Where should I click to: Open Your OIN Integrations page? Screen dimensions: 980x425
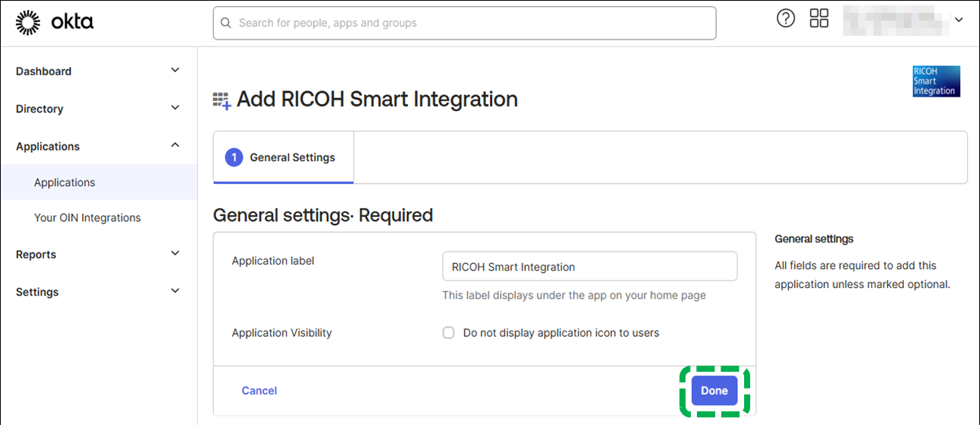point(87,217)
